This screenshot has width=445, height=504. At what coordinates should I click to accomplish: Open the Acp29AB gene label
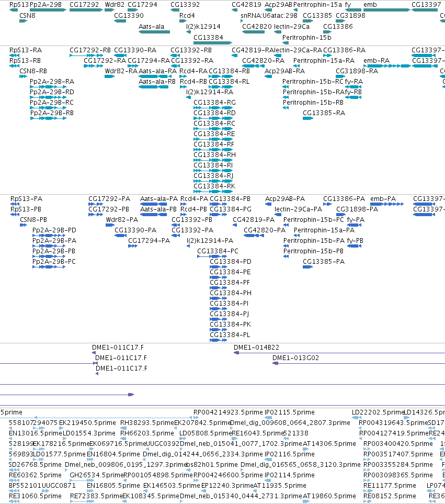[x=278, y=5]
